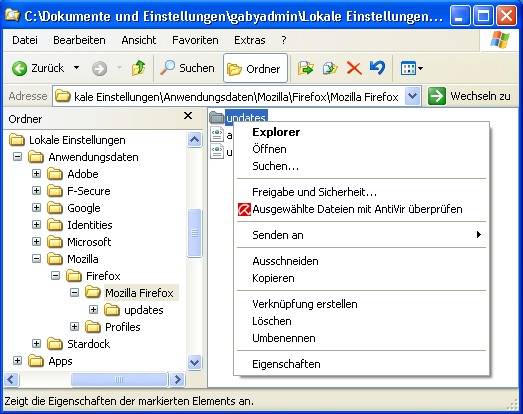Expand the Adobe folder tree node
Image resolution: width=523 pixels, height=414 pixels.
click(x=36, y=173)
